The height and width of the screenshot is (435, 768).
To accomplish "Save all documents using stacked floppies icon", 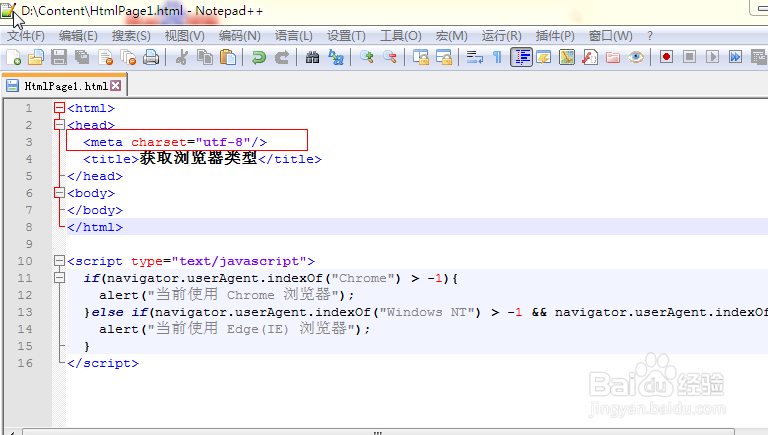I will pos(82,57).
